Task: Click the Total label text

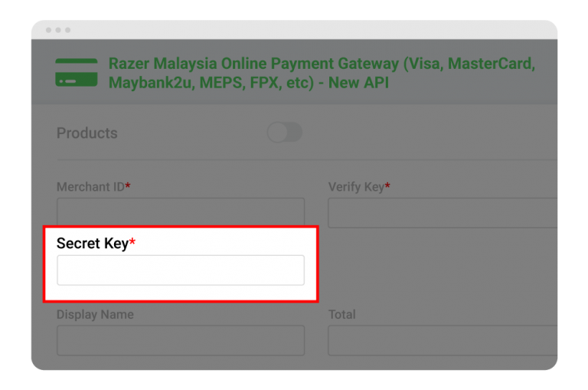Action: (341, 314)
